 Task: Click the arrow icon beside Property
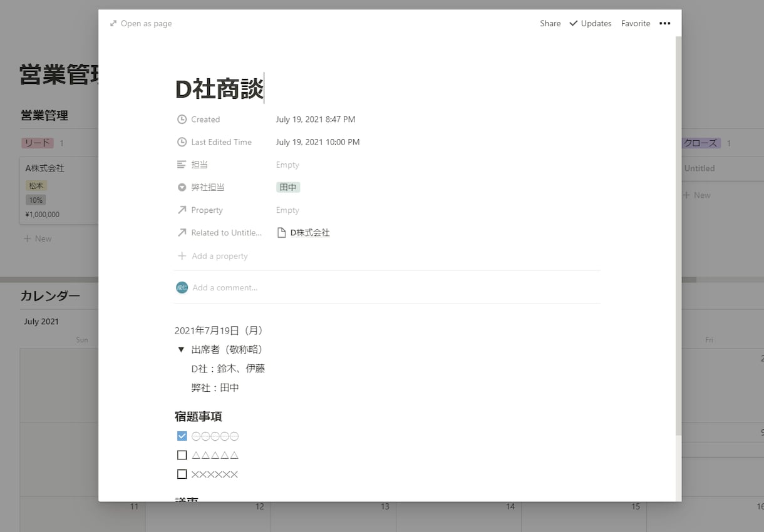pyautogui.click(x=182, y=210)
